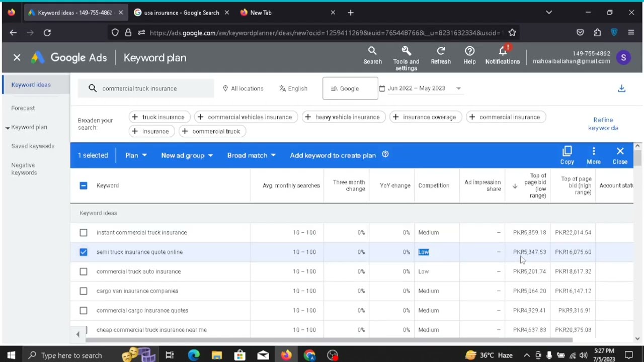Reload the page in Firefox

tap(47, 33)
